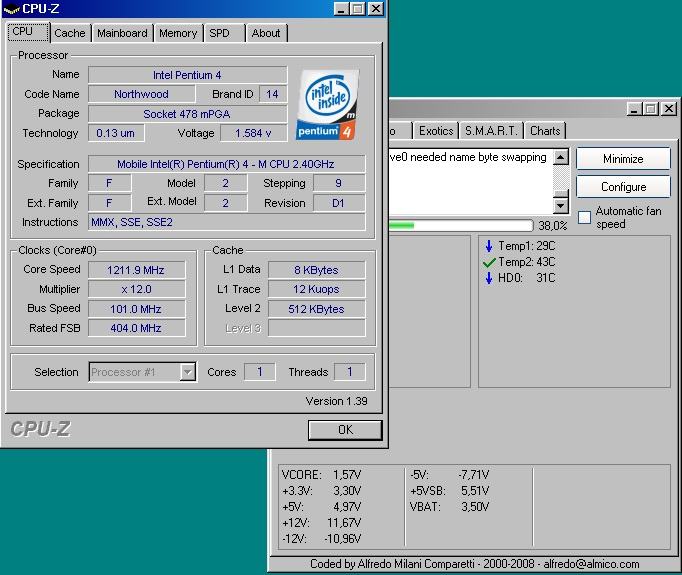682x575 pixels.
Task: Click the Instructions field MMX, SSE, SSE2
Action: pos(226,222)
